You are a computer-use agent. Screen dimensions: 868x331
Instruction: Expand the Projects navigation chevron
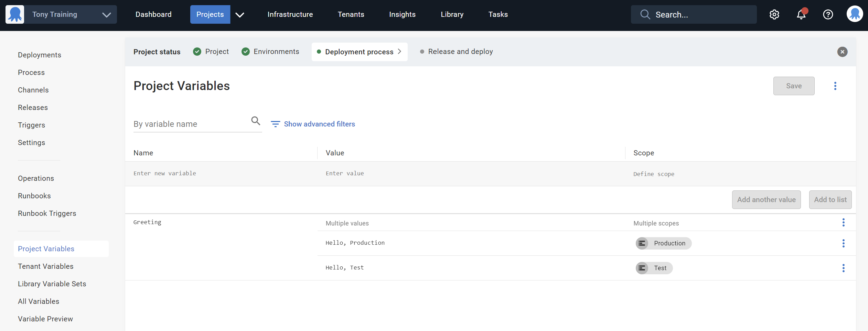pos(240,15)
